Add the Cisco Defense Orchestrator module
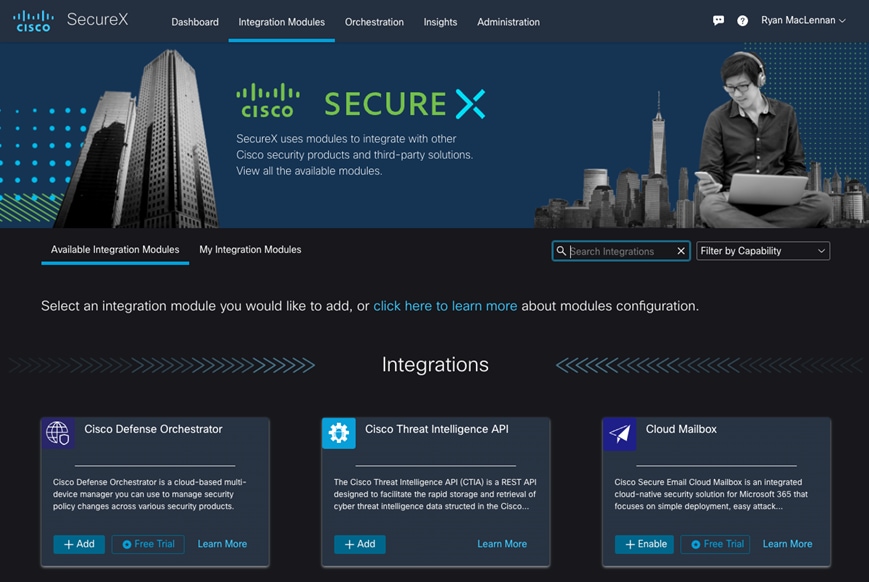 tap(79, 544)
